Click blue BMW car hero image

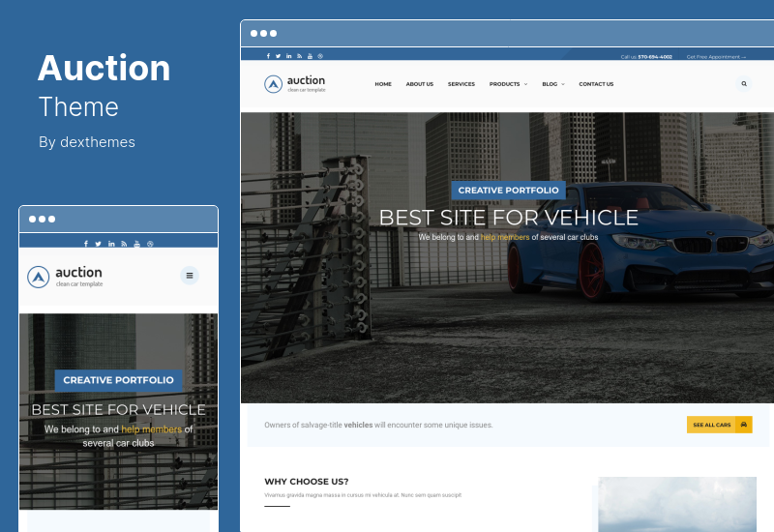[641, 242]
